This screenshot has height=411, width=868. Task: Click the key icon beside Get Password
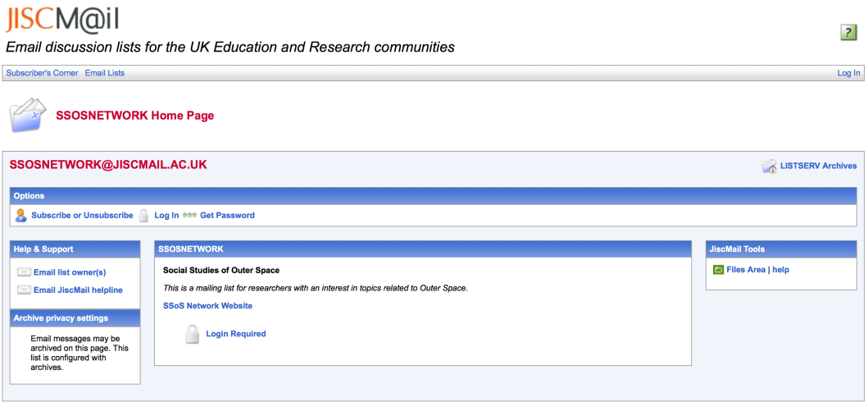(189, 216)
